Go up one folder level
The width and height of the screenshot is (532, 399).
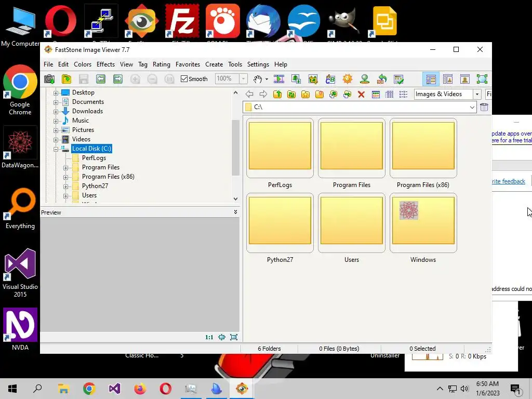[277, 95]
